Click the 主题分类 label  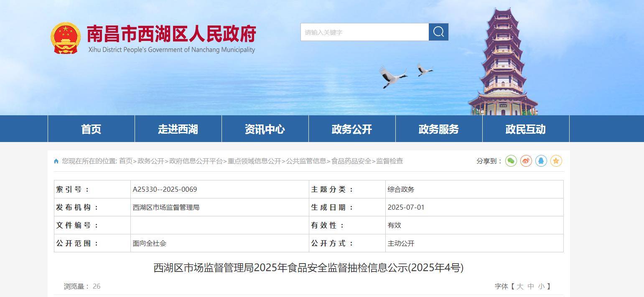tap(332, 189)
